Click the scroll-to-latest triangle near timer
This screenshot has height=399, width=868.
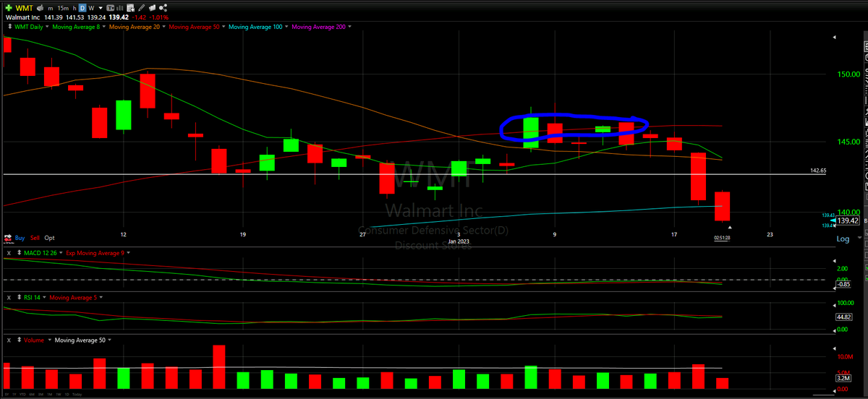click(x=729, y=228)
